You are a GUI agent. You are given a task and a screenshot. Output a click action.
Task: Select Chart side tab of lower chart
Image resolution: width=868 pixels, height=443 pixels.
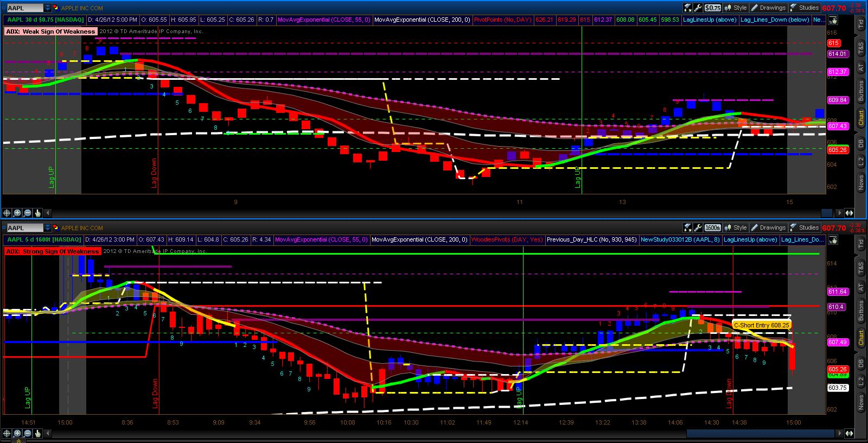pyautogui.click(x=860, y=338)
